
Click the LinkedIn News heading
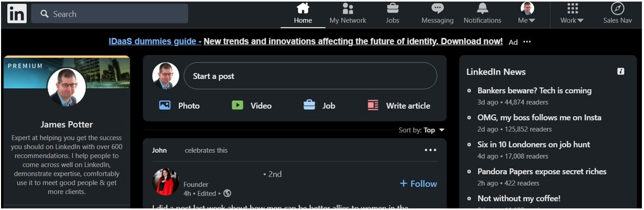[x=496, y=71]
